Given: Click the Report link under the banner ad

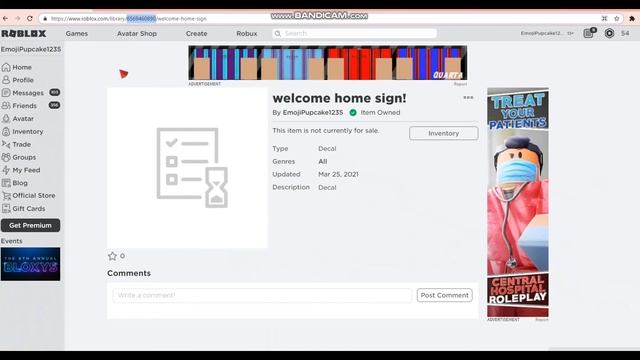Looking at the screenshot, I should pos(460,84).
